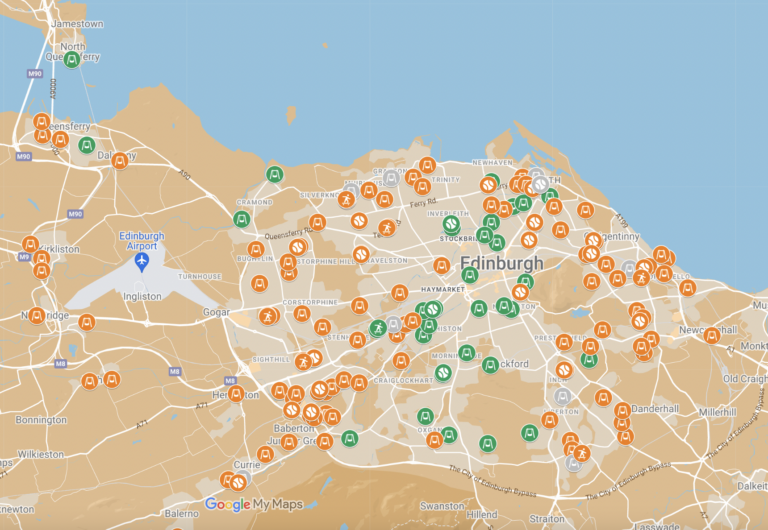Click the orange playground marker above Craigentinny
This screenshot has width=768, height=530.
585,210
